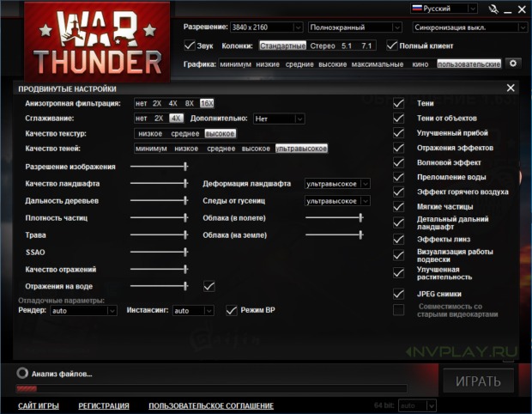Toggle checkbox next to Отражения на воде slider
The image size is (532, 414).
[x=209, y=286]
